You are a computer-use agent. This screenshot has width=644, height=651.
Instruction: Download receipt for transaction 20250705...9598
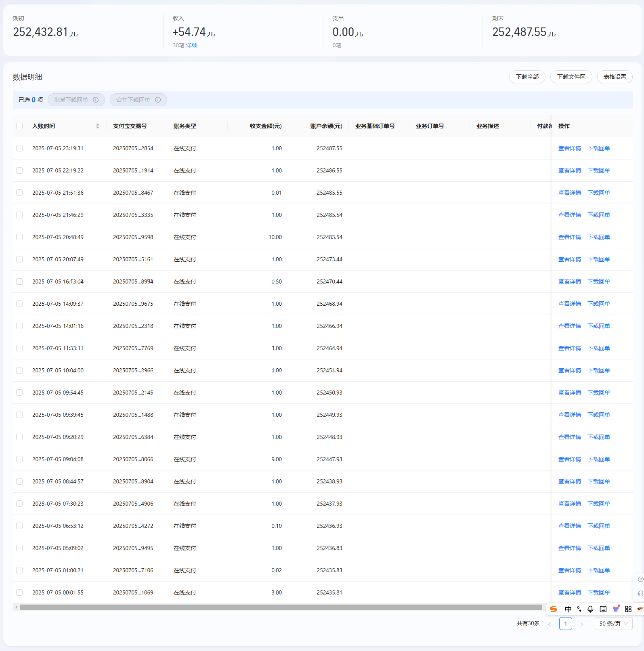coord(599,237)
